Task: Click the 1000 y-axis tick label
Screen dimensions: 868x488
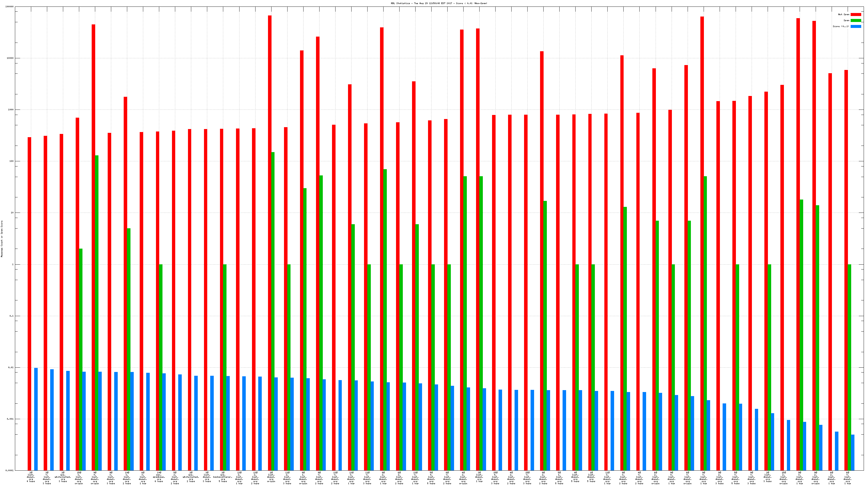Action: coord(11,110)
